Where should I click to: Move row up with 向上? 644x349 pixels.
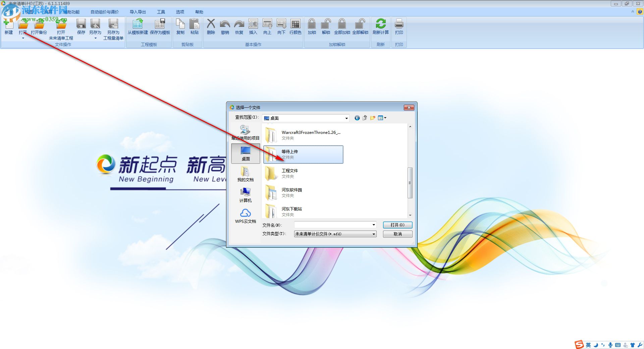tap(267, 27)
